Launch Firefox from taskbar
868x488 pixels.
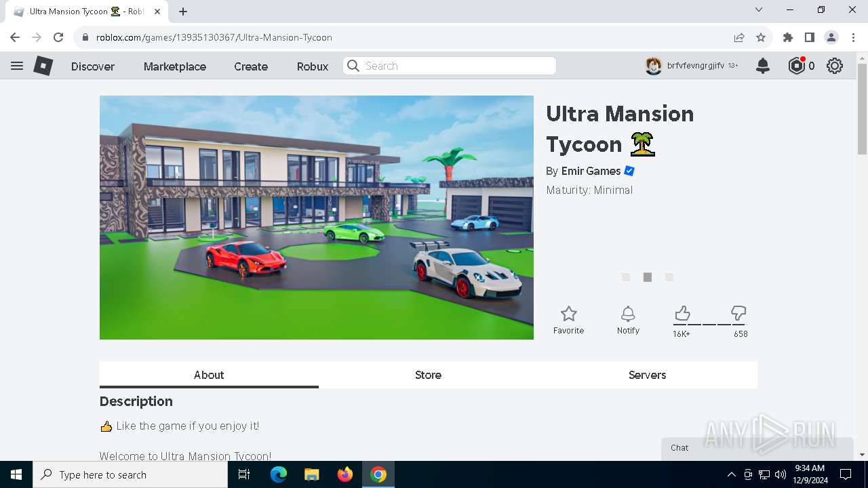click(345, 474)
